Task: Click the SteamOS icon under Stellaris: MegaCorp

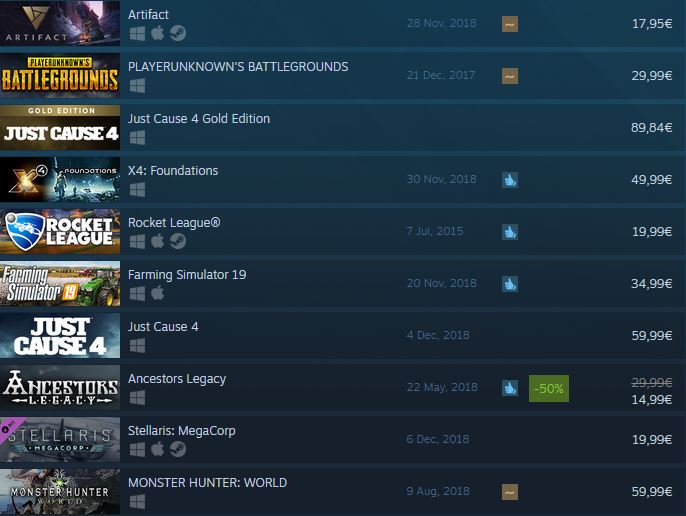Action: 178,449
